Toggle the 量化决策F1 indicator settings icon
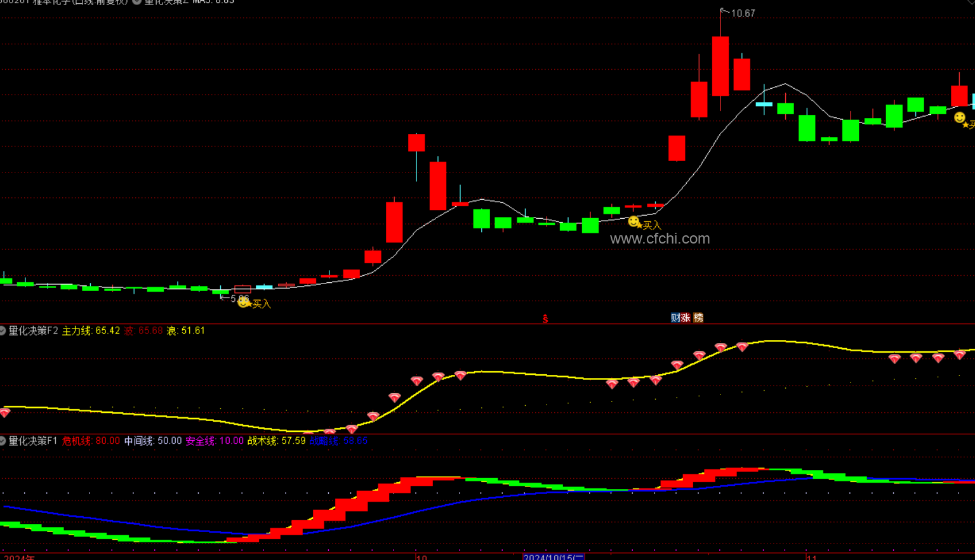 coord(3,441)
